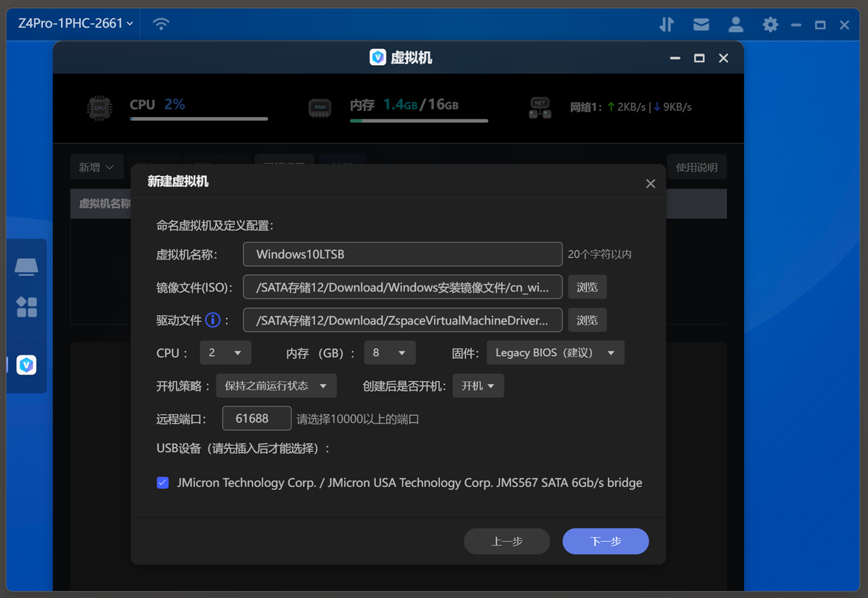Screen dimensions: 868x598
Task: Click the RAM monitor icon in VM header
Action: point(319,107)
